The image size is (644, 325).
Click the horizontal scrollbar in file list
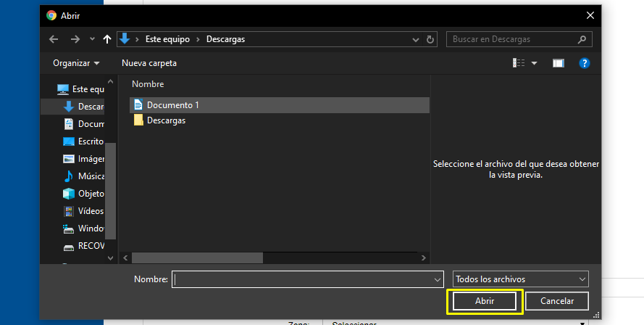click(x=197, y=258)
